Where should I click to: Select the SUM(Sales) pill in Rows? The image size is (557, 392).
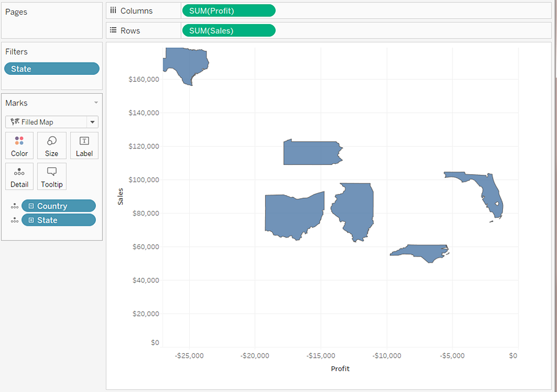point(228,30)
